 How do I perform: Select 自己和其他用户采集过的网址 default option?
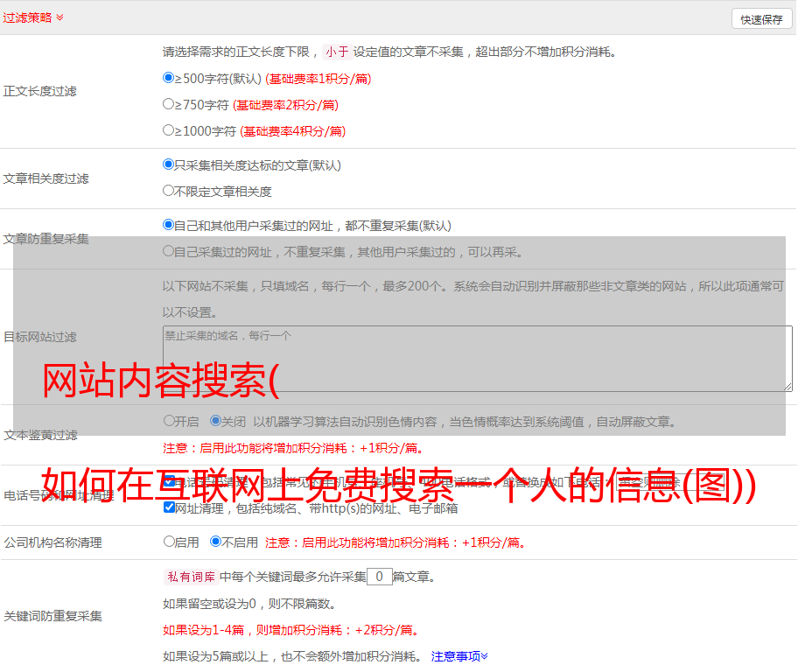(168, 225)
